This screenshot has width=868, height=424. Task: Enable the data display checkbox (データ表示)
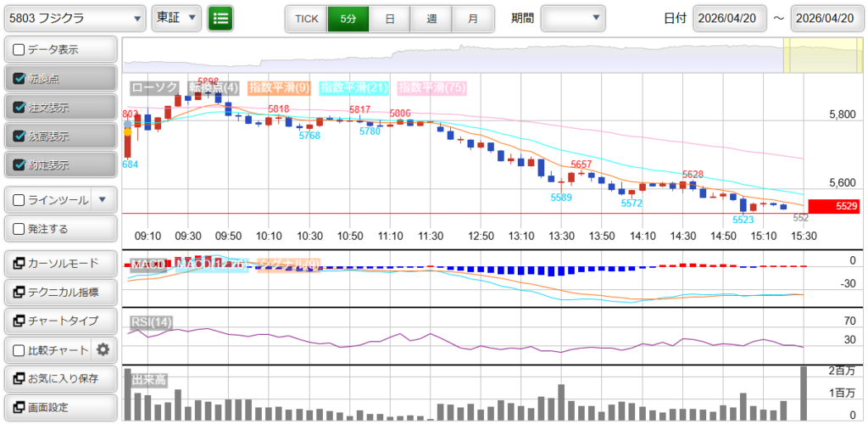19,50
